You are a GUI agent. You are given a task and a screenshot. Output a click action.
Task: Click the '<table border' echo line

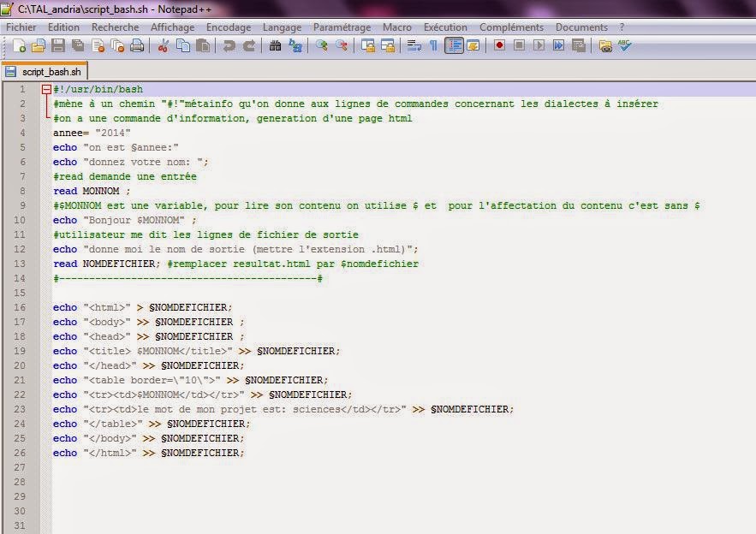click(x=190, y=380)
